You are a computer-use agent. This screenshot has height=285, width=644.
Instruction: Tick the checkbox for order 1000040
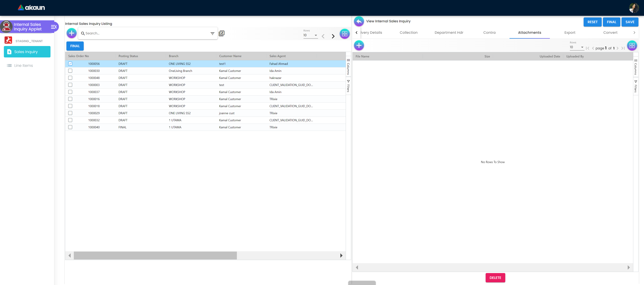[x=70, y=127]
